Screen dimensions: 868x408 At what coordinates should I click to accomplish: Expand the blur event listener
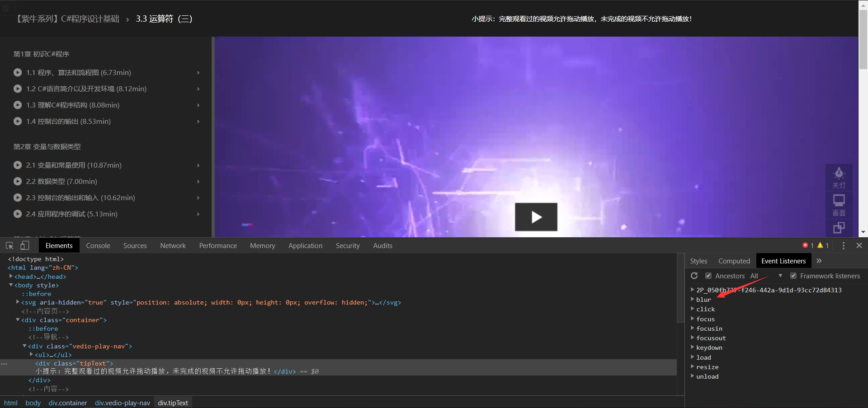pos(693,299)
